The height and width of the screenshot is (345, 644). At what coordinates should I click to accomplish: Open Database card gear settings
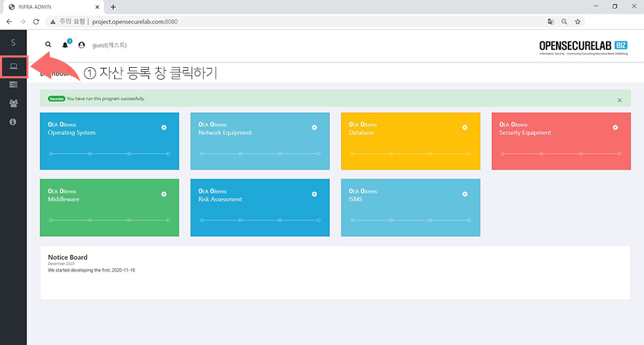click(464, 127)
